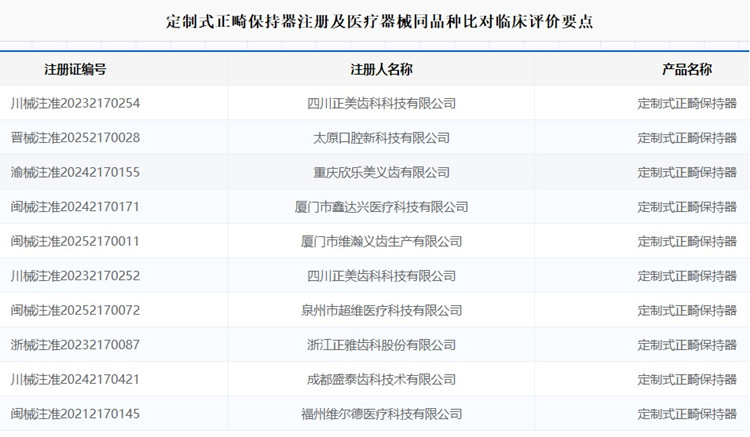Select registration number 闽械注准20212170145
Screen dimensions: 750x437
[75, 414]
